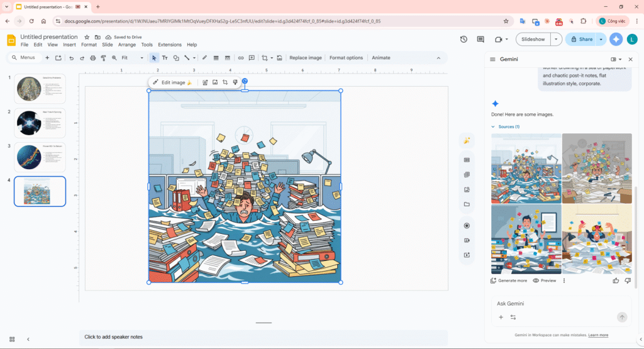This screenshot has width=644, height=349.
Task: Open the Extensions menu
Action: [x=169, y=45]
